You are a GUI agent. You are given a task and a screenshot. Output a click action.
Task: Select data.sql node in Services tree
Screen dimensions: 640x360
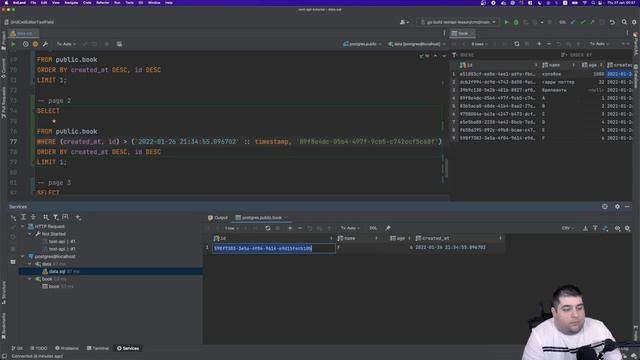(111, 271)
